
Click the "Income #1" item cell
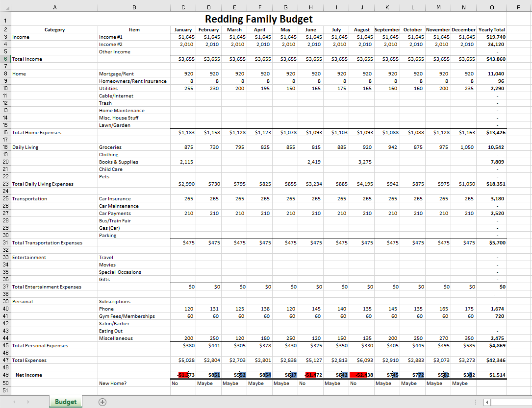click(x=134, y=37)
